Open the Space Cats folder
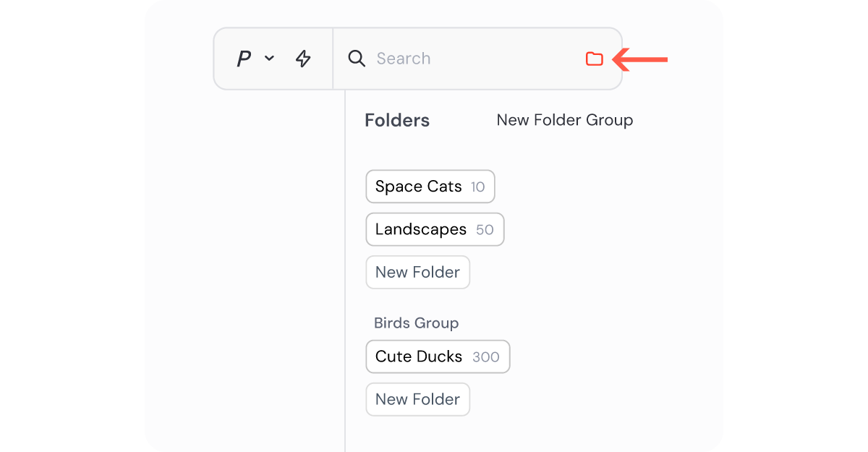 [x=419, y=187]
